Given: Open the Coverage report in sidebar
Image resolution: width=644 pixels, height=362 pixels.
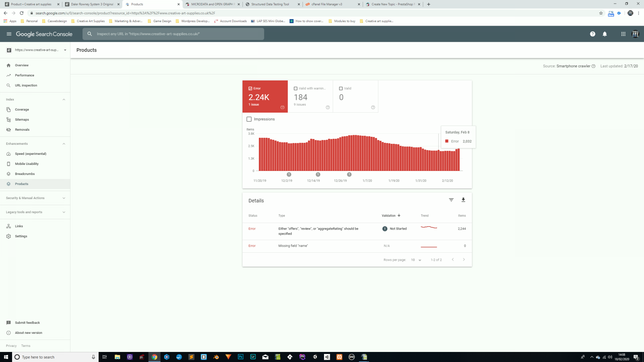Looking at the screenshot, I should (22, 110).
